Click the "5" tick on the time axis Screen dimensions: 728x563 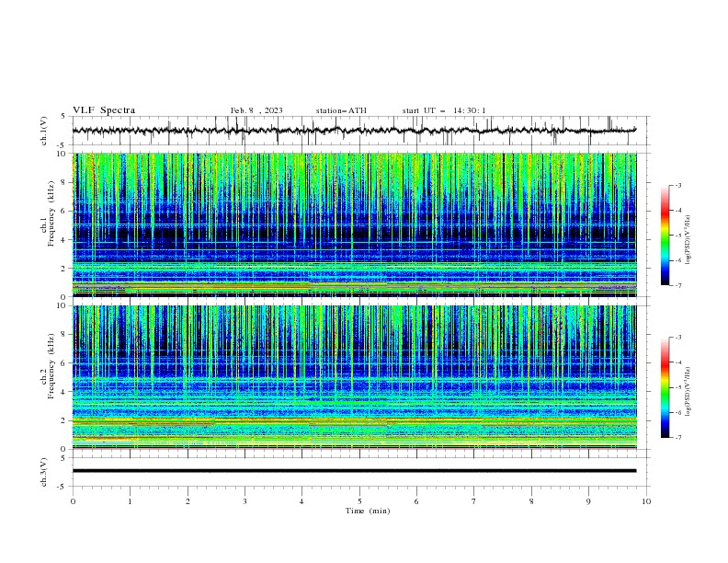pyautogui.click(x=359, y=501)
